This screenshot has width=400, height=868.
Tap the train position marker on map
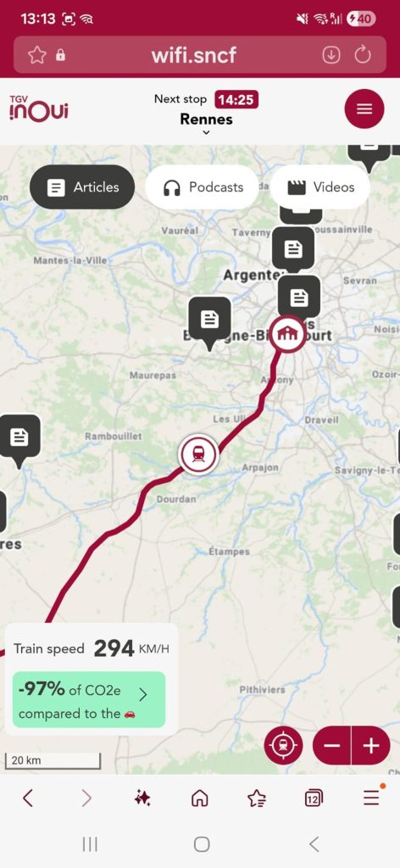point(198,454)
